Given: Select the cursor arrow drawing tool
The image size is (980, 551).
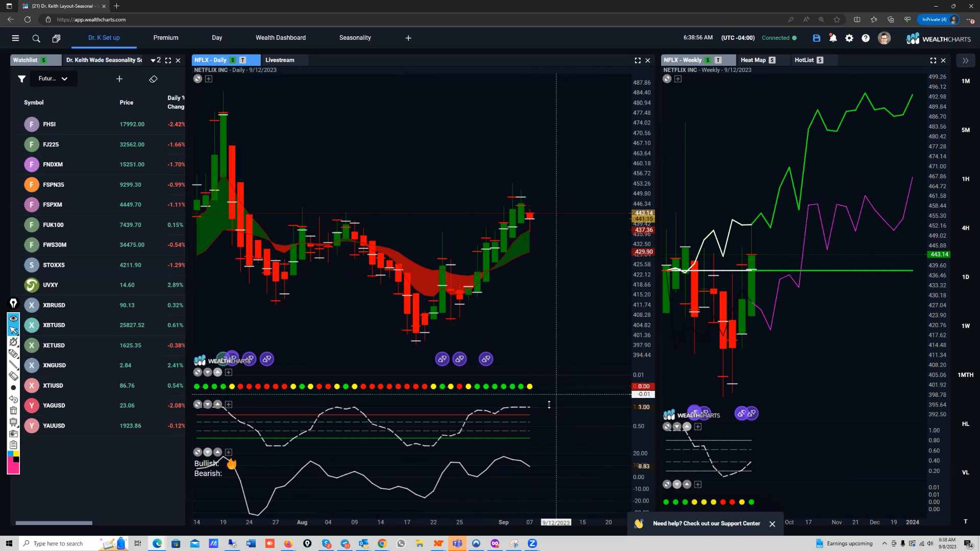Looking at the screenshot, I should [13, 330].
